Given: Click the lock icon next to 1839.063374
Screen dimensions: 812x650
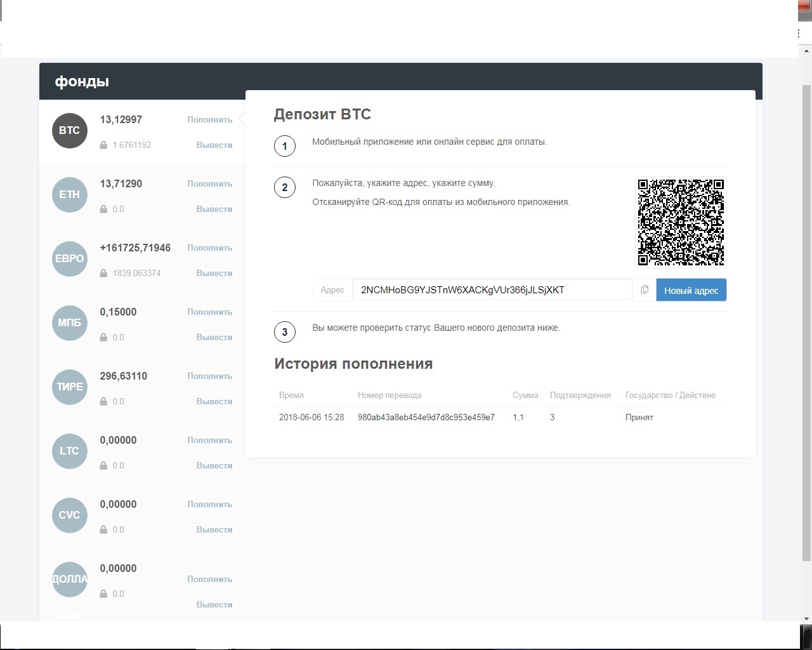Looking at the screenshot, I should (103, 274).
